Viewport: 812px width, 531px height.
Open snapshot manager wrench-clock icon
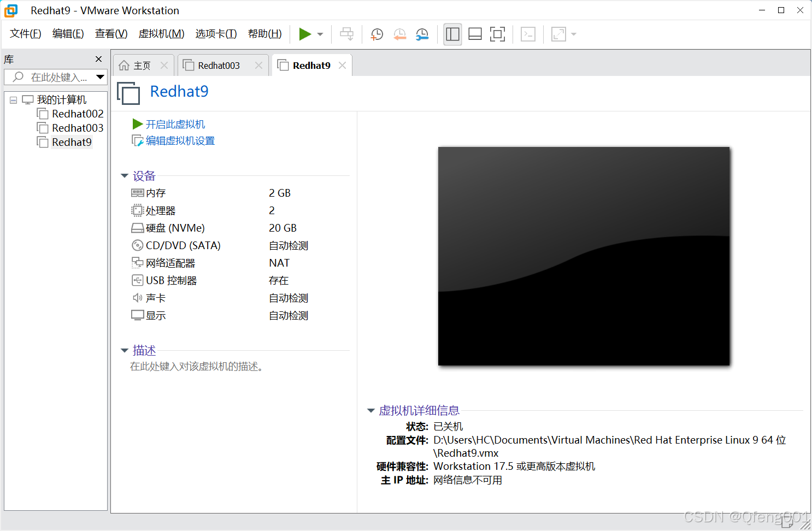point(422,34)
